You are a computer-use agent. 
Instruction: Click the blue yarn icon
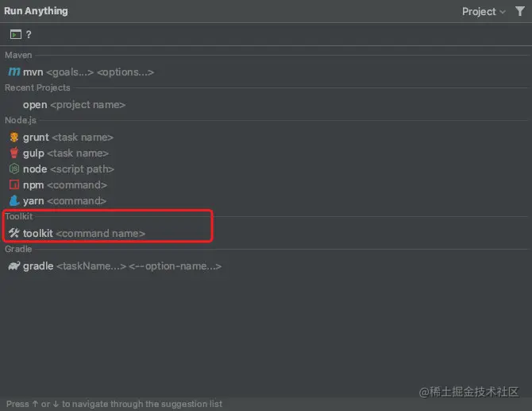(14, 200)
